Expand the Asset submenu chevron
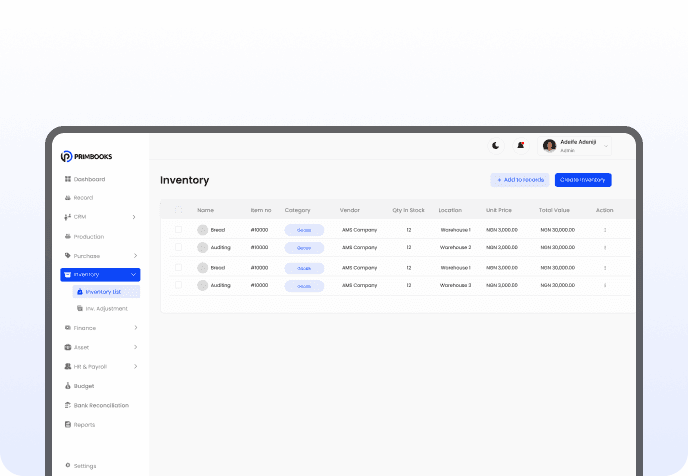Screen dimensions: 688x476 (136, 347)
